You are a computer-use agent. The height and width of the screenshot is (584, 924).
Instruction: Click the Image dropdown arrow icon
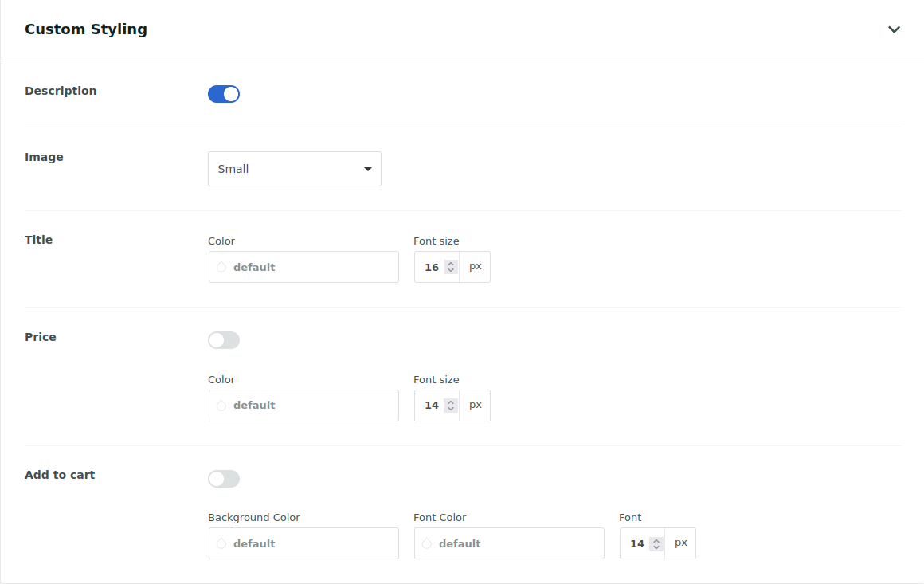coord(367,169)
